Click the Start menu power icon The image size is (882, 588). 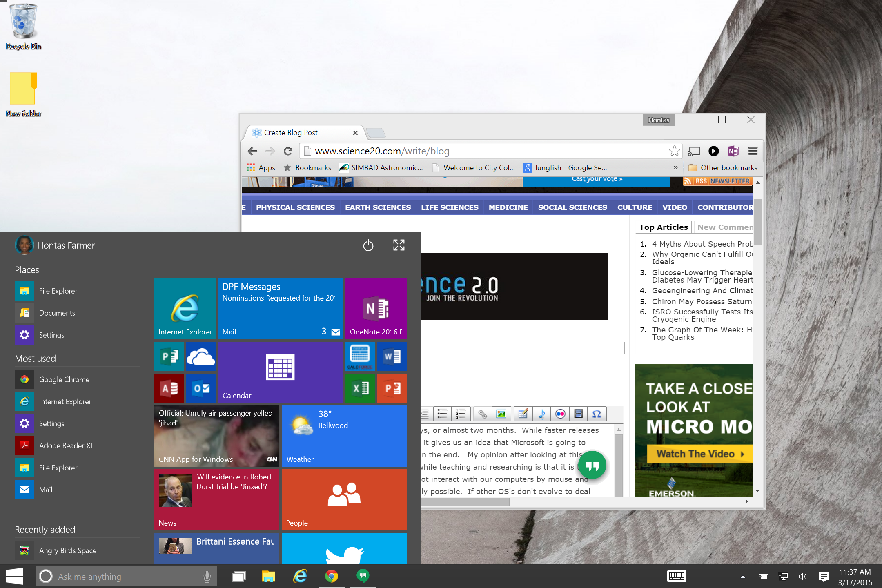point(368,245)
